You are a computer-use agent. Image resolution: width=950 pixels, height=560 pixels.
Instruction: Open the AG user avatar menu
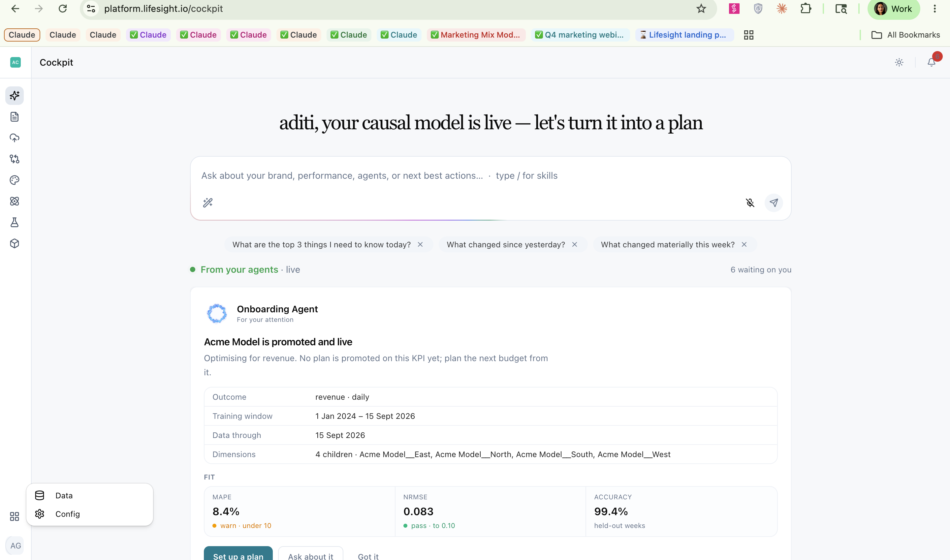coord(15,546)
